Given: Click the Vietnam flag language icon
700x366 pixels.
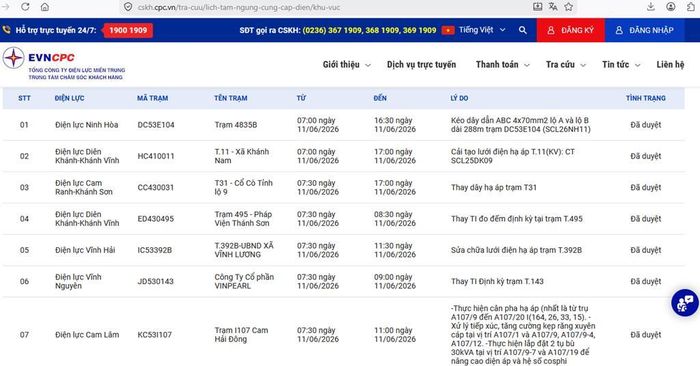Looking at the screenshot, I should 448,30.
